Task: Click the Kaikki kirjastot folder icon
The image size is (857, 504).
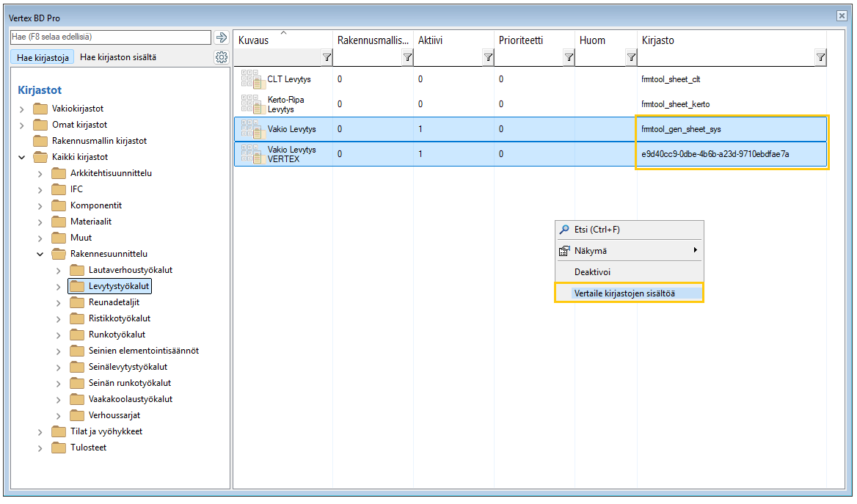Action: click(x=40, y=157)
